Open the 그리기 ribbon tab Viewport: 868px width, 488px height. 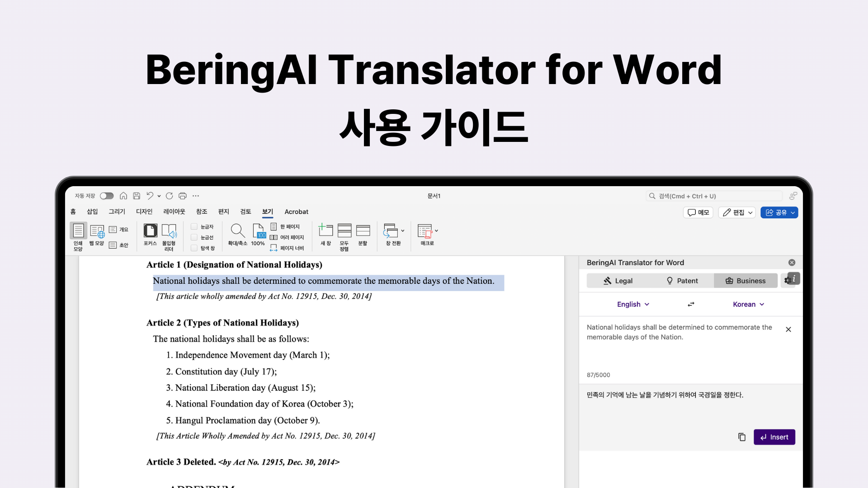tap(117, 211)
